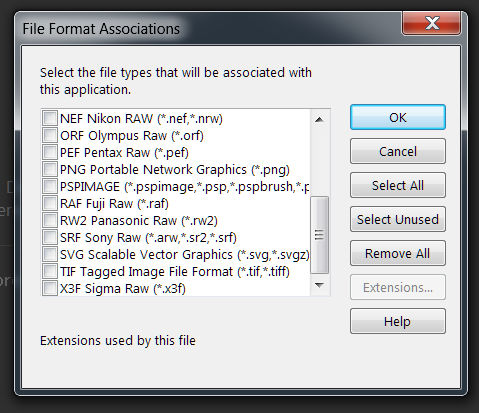
Task: Click the file list scrollbar thumb
Action: tap(319, 235)
